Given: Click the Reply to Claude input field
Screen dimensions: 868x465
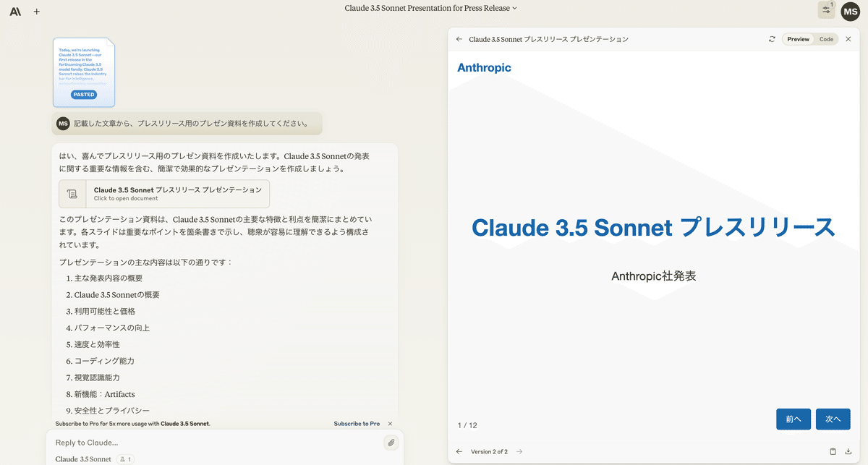Looking at the screenshot, I should 217,442.
